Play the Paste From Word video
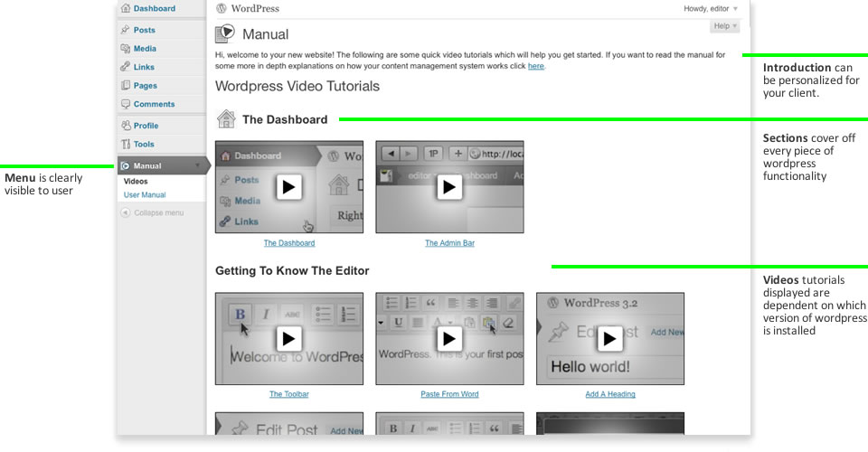This screenshot has width=868, height=452. click(x=449, y=339)
